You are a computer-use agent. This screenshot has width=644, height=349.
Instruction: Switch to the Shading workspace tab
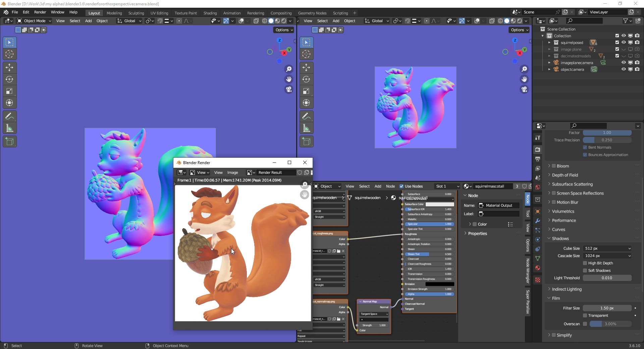click(x=210, y=13)
